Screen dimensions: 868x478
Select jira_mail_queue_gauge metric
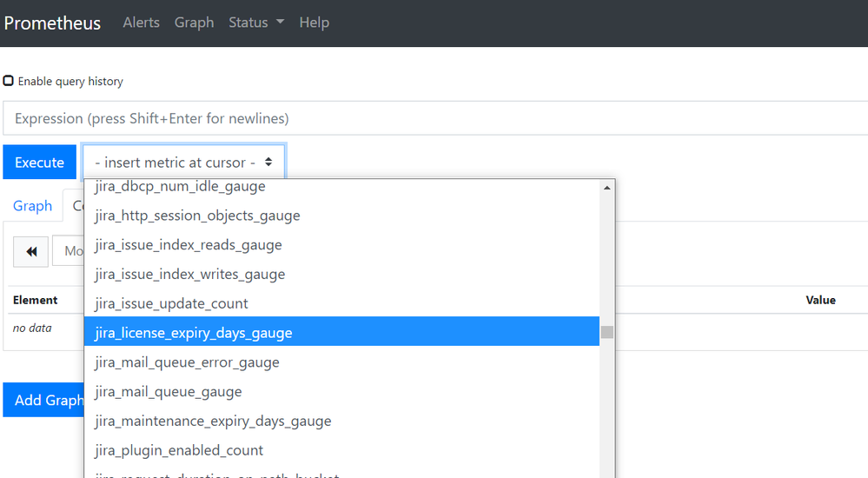tap(341, 392)
